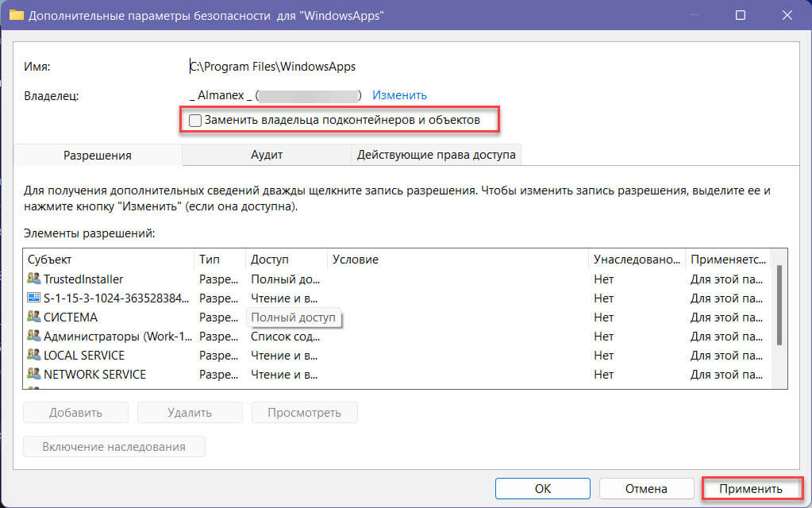Click the Полный доступ tooltip text
Screen dimensions: 812x508
(x=293, y=317)
